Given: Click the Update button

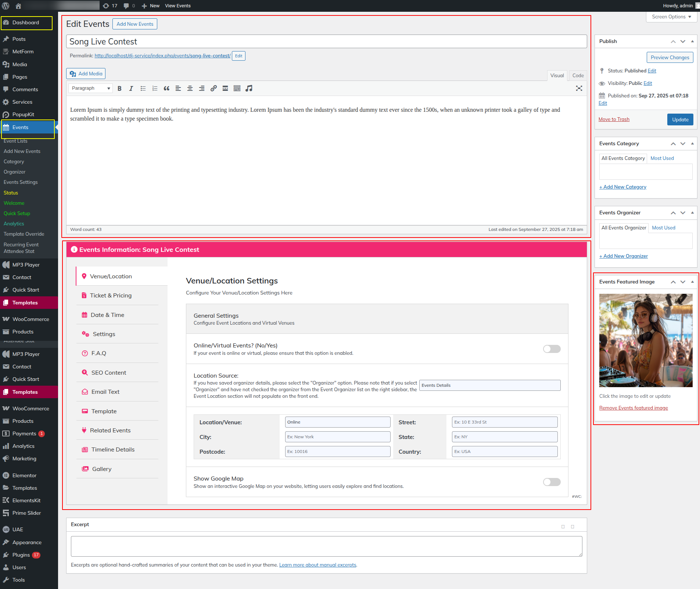Looking at the screenshot, I should 680,119.
